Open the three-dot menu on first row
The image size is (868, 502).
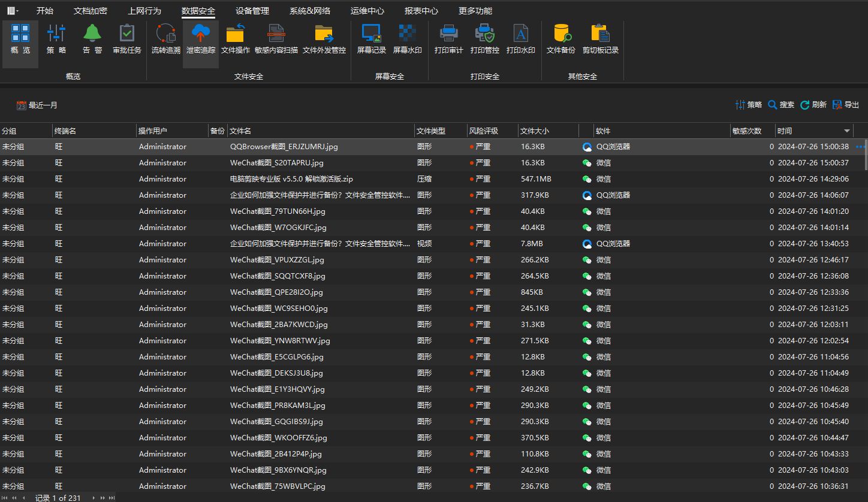point(861,146)
